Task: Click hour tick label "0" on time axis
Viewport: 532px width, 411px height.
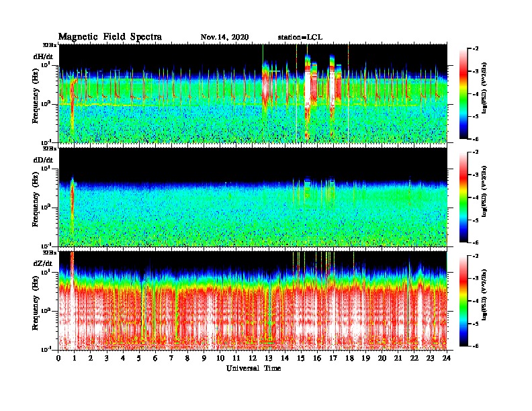Action: click(x=58, y=358)
